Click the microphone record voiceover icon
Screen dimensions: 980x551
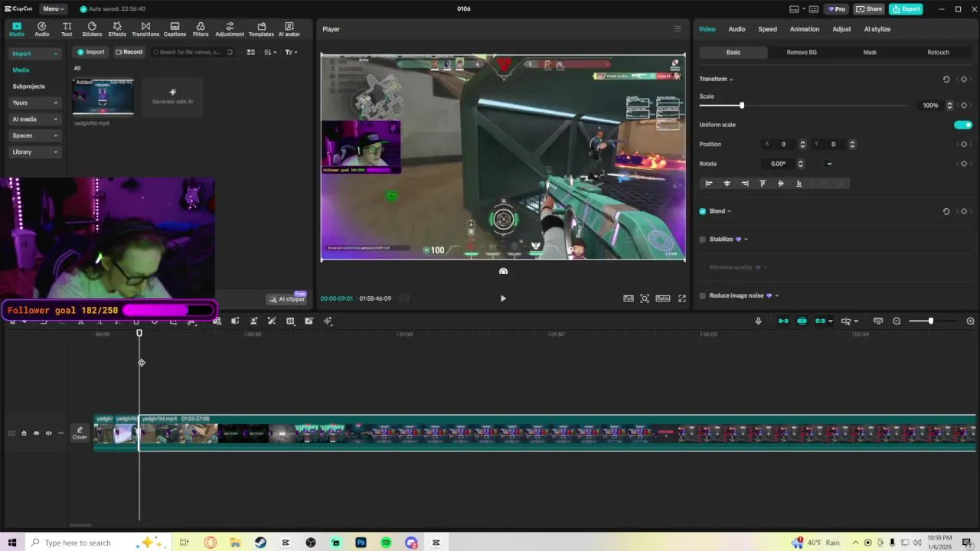[758, 321]
